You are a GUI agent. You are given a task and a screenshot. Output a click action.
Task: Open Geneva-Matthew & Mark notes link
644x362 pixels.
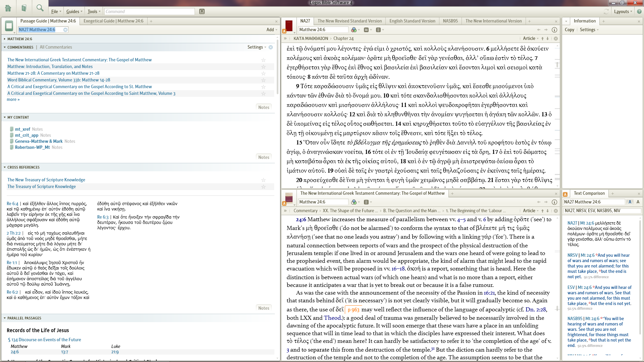(x=39, y=141)
